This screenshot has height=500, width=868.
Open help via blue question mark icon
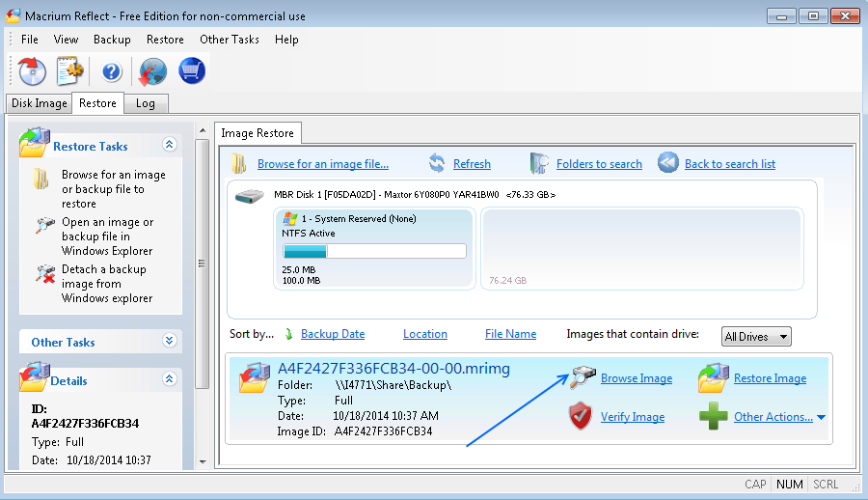click(111, 71)
